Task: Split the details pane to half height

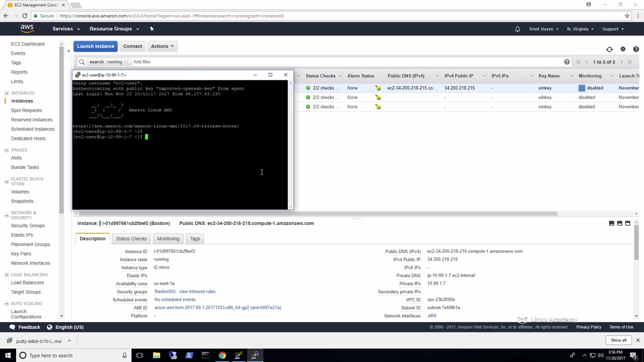Action: 619,223
